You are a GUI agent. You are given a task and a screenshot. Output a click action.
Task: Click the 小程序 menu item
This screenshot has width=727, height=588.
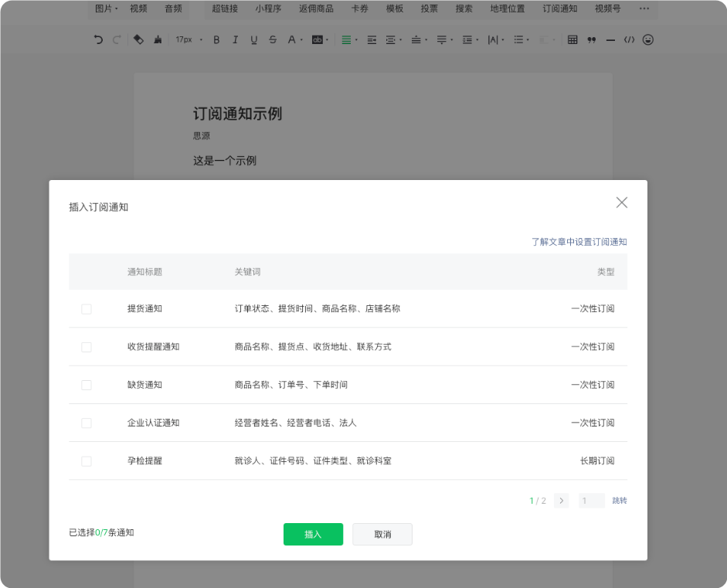268,9
